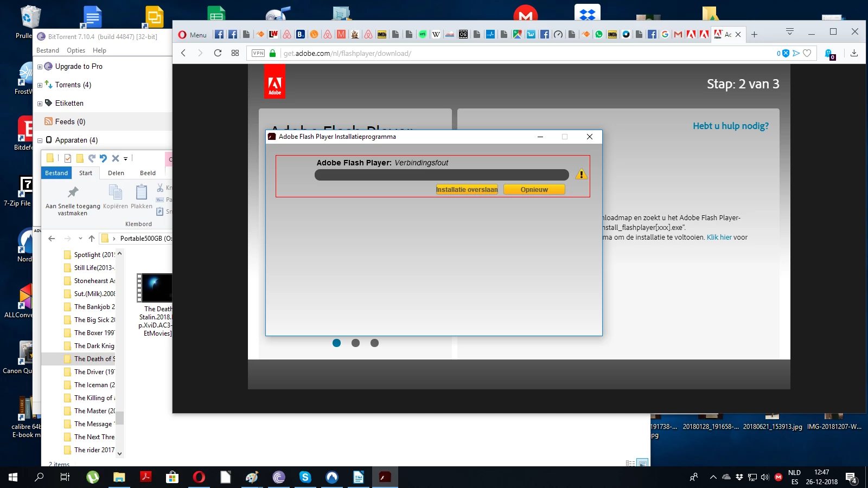868x488 pixels.
Task: Switch to the Wikipedia tab in Opera
Action: point(436,34)
